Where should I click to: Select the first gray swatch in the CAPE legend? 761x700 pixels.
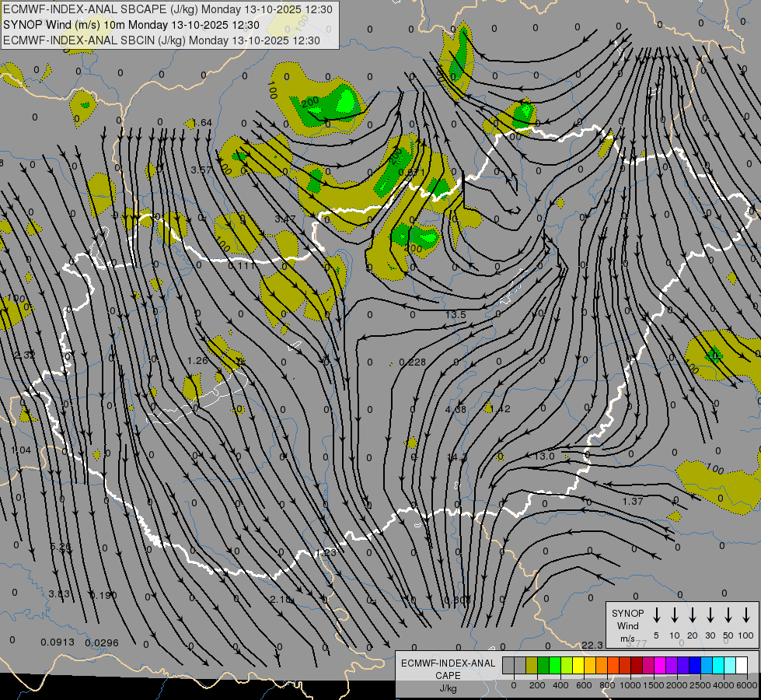[x=508, y=665]
